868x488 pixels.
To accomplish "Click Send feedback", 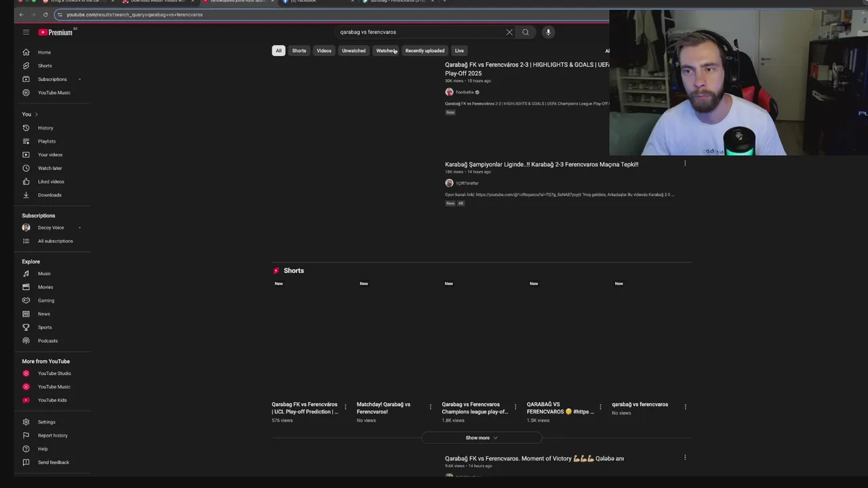I will pyautogui.click(x=52, y=462).
